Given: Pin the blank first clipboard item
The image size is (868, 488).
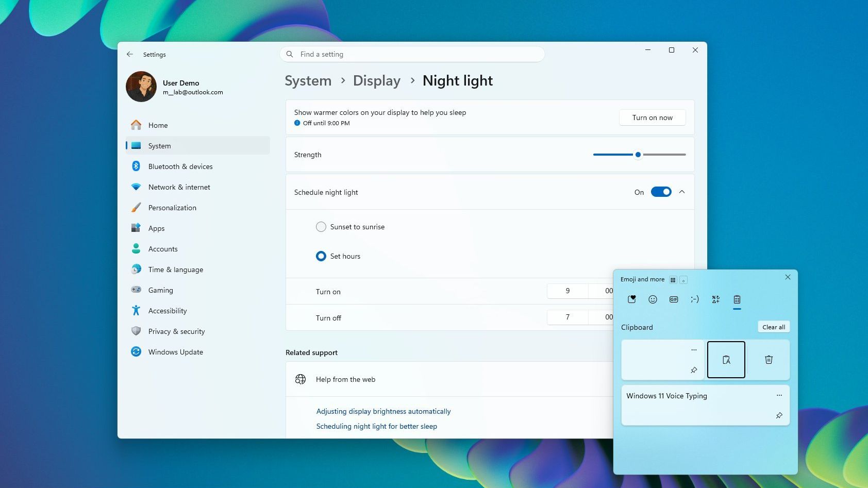Looking at the screenshot, I should [694, 370].
